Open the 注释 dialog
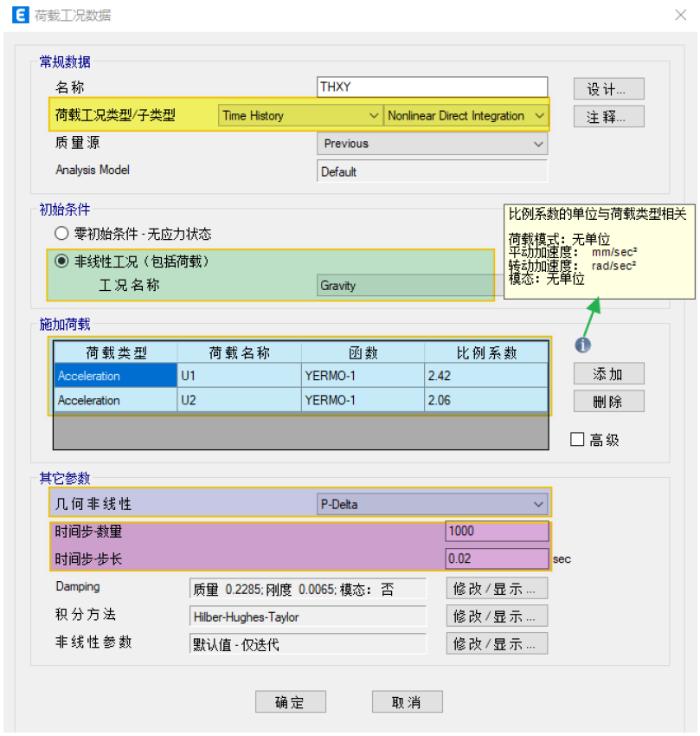Image resolution: width=700 pixels, height=736 pixels. tap(607, 116)
